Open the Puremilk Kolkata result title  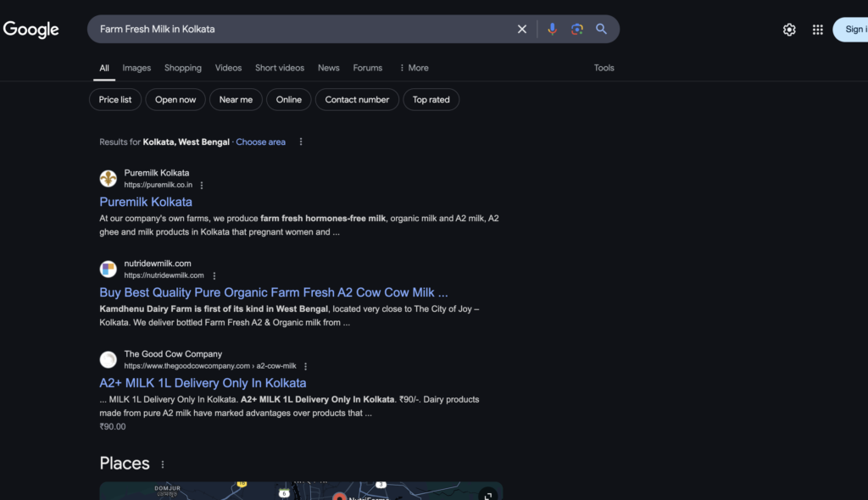coord(146,202)
